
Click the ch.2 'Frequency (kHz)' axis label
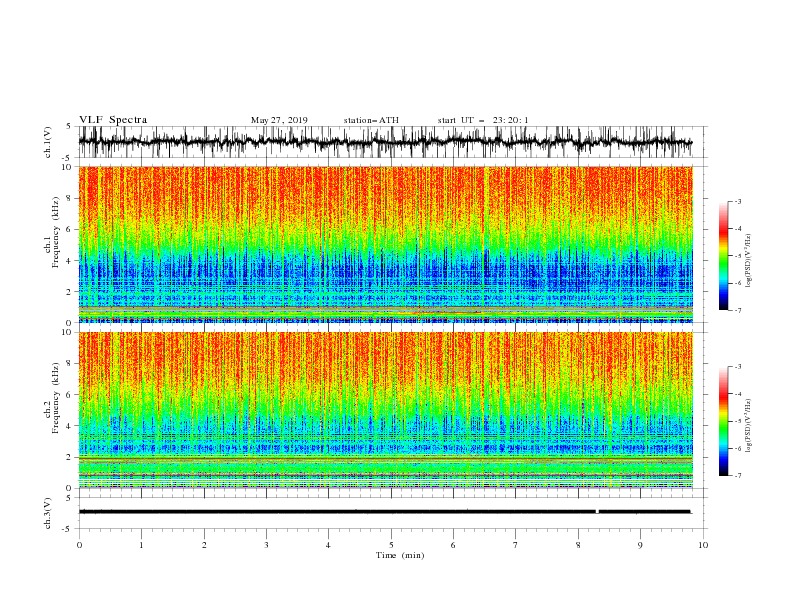(55, 398)
